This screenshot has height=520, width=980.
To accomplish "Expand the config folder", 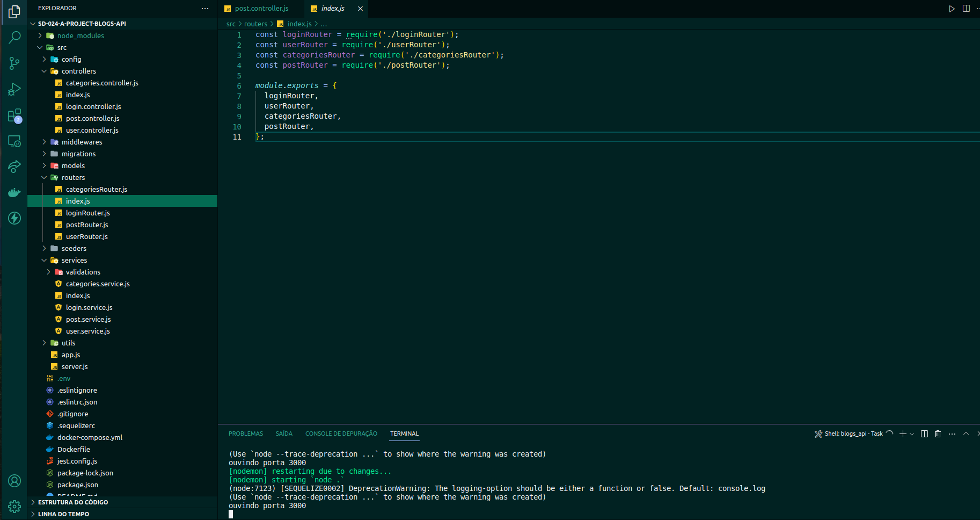I will tap(122, 59).
